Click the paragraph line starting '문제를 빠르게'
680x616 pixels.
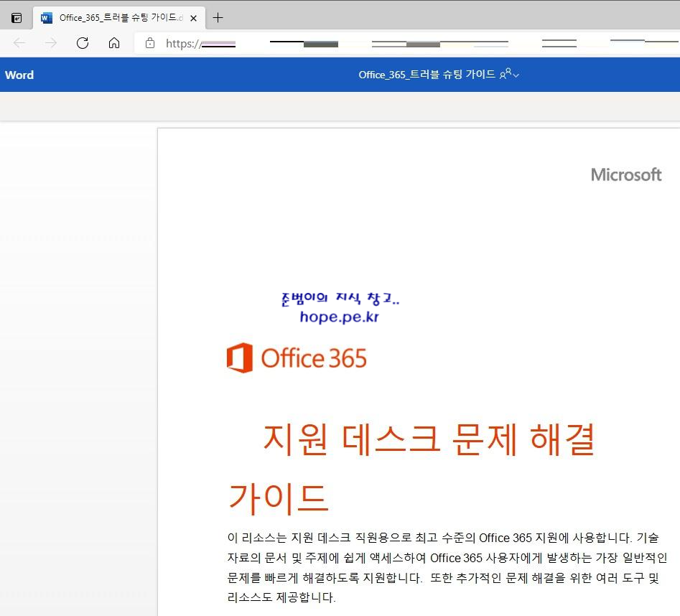point(443,578)
